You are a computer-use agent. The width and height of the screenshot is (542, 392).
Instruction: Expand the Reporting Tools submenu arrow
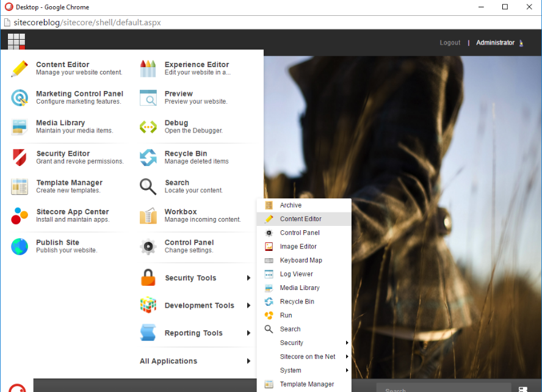248,333
